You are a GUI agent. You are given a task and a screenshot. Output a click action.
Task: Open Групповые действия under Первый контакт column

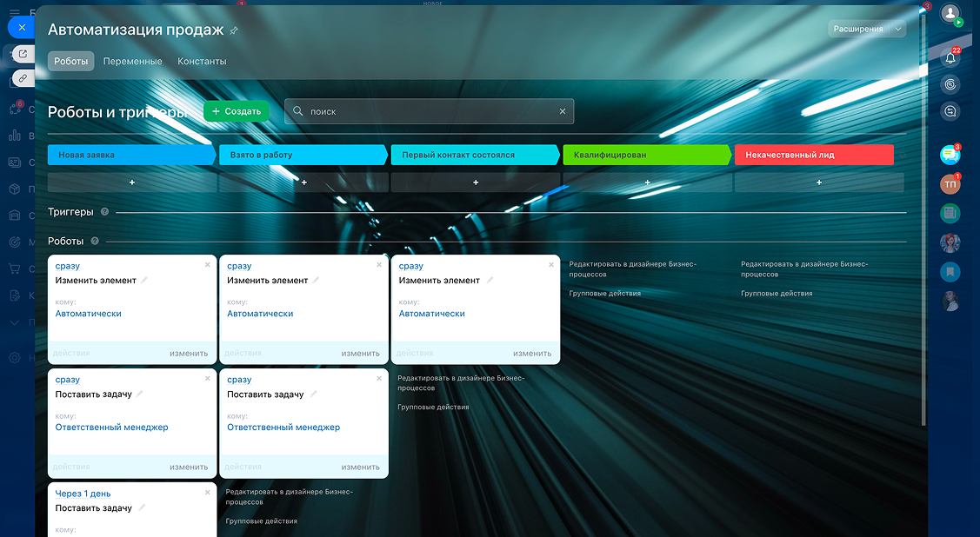tap(433, 408)
